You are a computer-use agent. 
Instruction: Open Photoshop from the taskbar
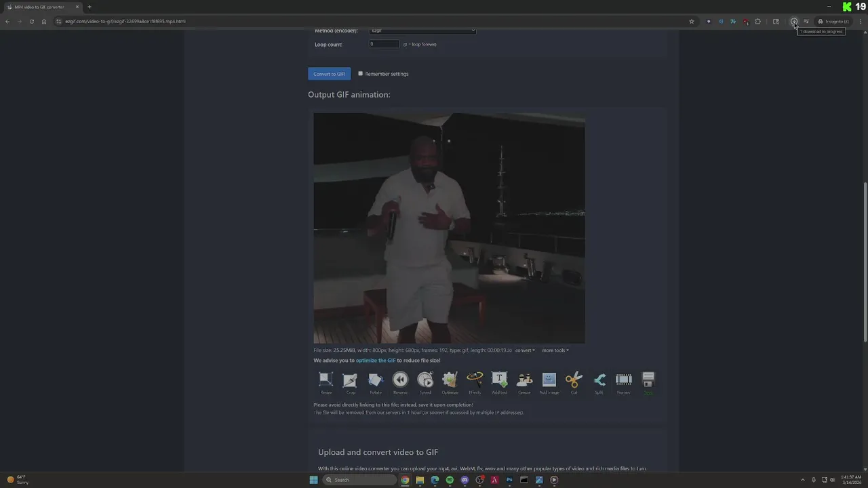tap(509, 480)
